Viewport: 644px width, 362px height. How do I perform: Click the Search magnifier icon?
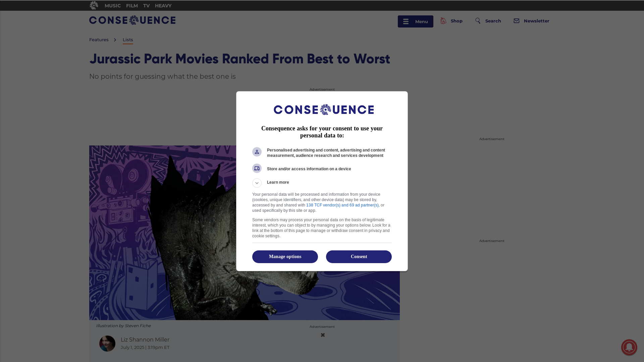(x=478, y=21)
